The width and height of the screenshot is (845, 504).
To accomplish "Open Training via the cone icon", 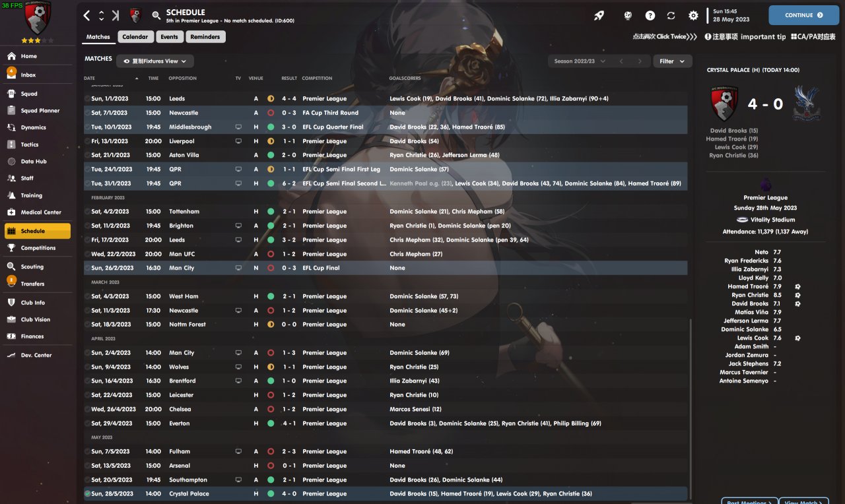I will (11, 195).
